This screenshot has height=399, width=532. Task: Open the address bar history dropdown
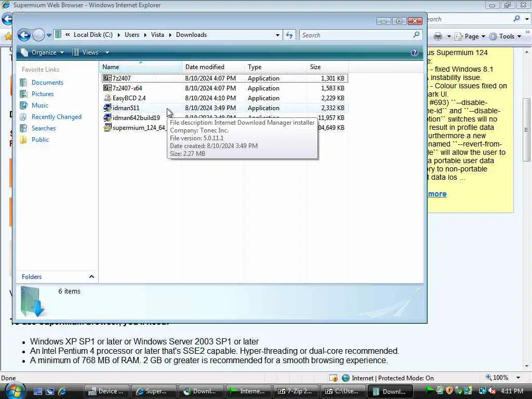[x=277, y=35]
